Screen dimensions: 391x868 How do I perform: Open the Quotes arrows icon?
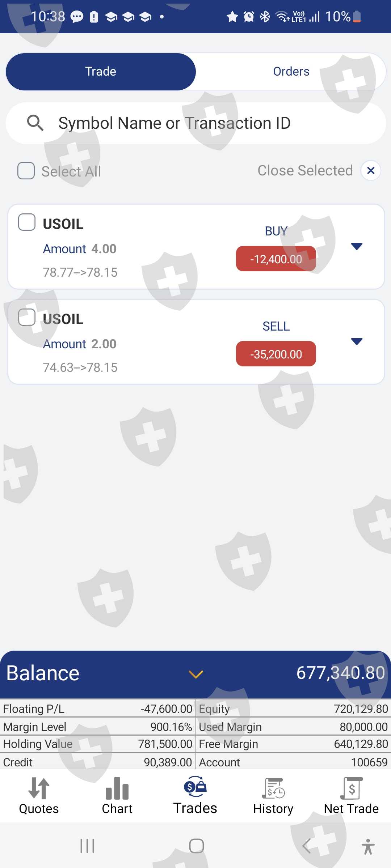(x=39, y=788)
